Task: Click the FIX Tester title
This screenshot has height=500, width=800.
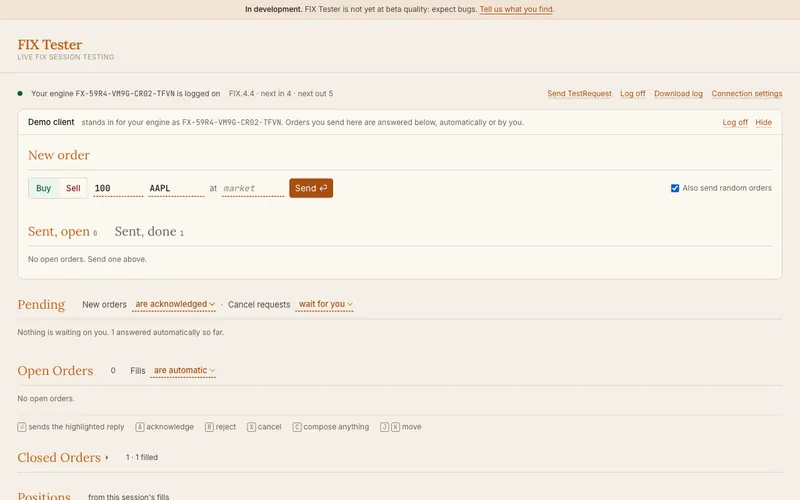Action: (50, 45)
